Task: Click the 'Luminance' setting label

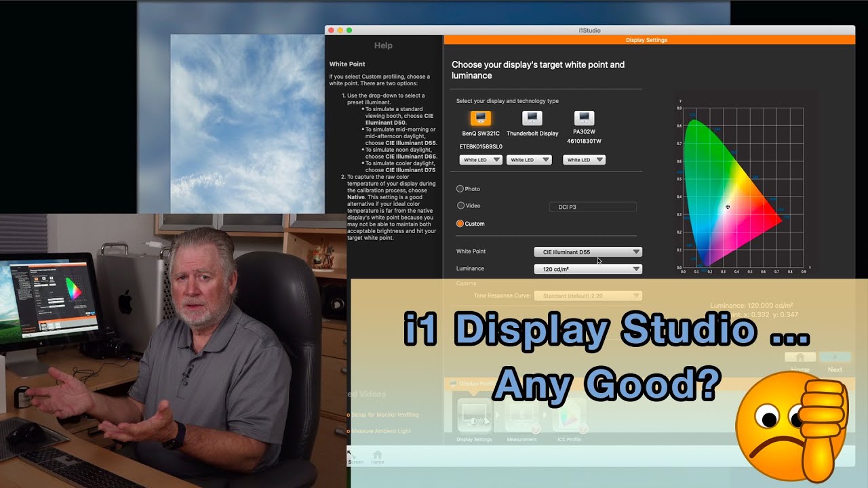Action: [470, 268]
